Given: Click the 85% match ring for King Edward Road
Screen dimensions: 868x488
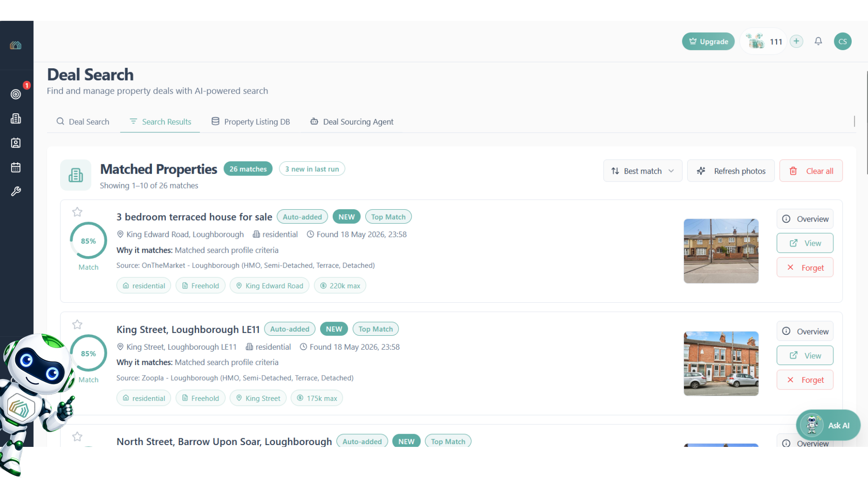Looking at the screenshot, I should (x=89, y=240).
